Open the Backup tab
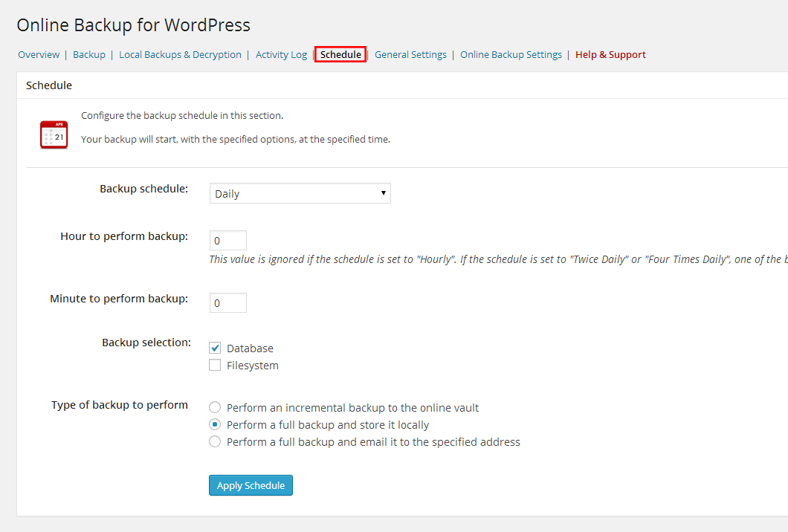 (x=89, y=54)
